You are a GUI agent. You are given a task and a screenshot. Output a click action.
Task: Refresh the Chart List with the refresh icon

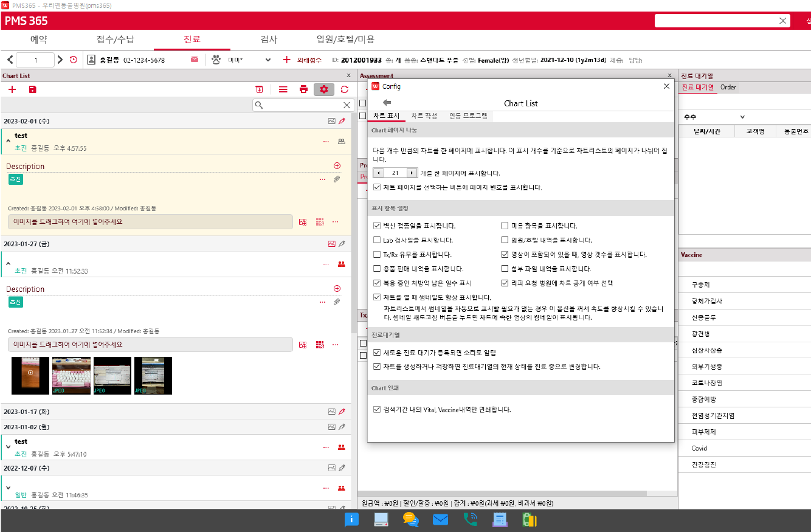point(345,89)
